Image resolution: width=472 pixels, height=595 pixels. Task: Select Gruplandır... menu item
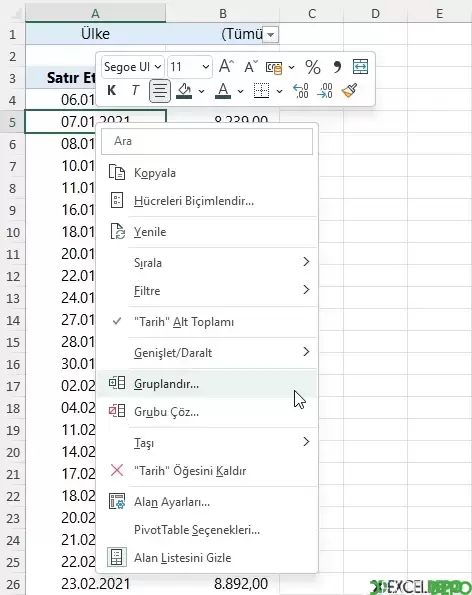coord(207,384)
